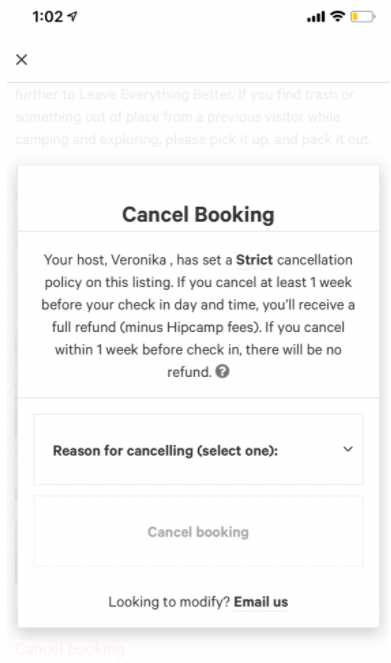Tap the cancellation policy description paragraph

click(x=198, y=316)
